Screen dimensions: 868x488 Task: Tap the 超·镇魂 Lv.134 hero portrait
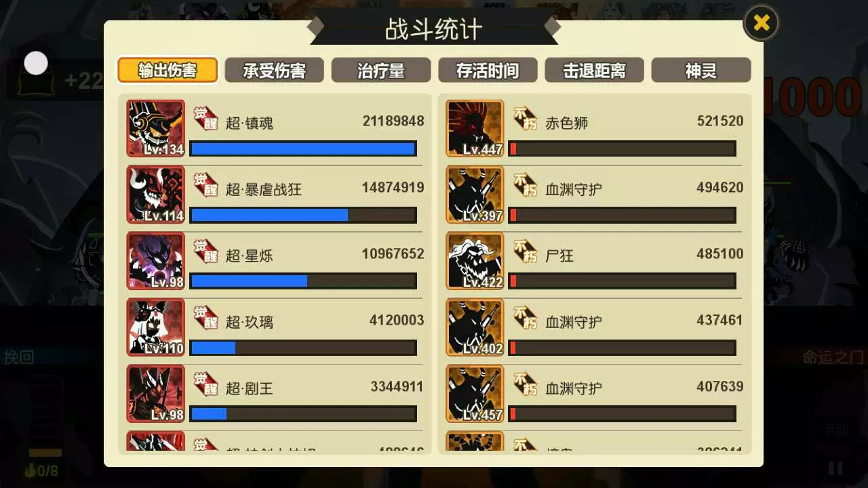tap(155, 129)
